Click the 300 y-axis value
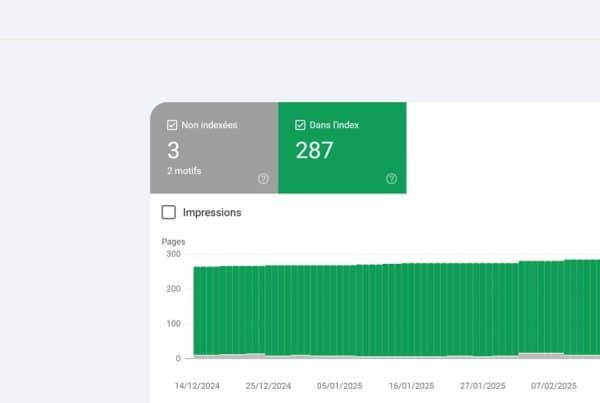This screenshot has height=403, width=600. tap(173, 254)
